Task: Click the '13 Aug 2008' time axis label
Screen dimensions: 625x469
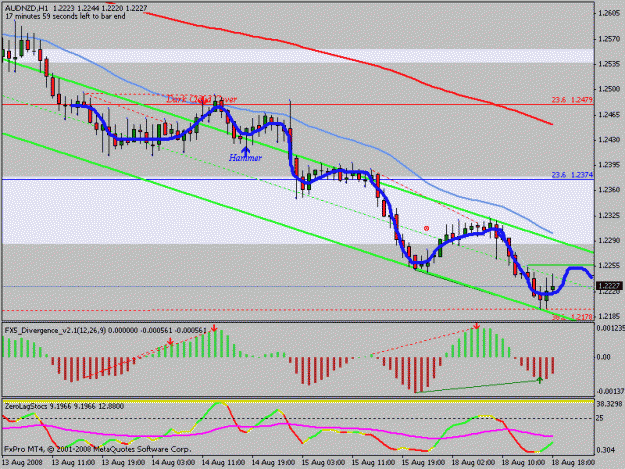Action: tap(22, 463)
